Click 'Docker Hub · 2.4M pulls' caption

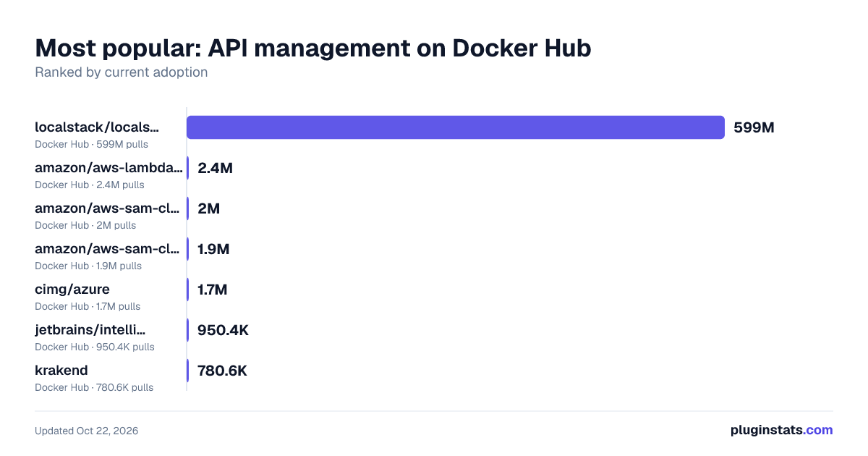(x=90, y=185)
